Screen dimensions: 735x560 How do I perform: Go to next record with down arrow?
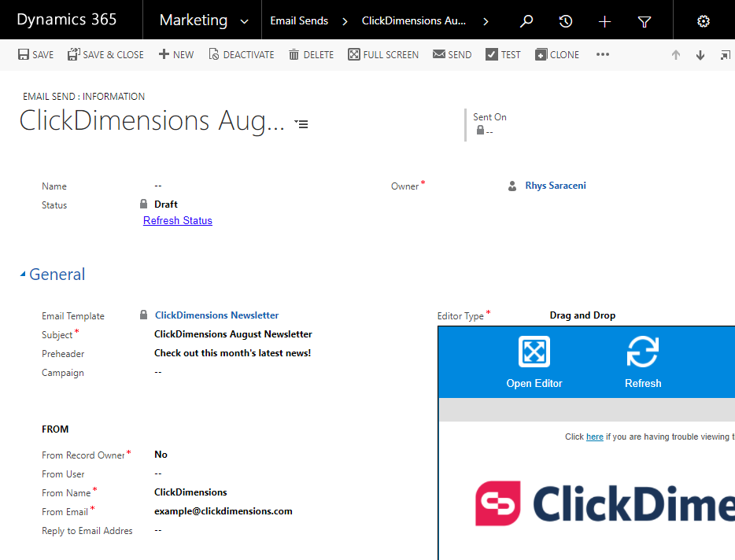click(x=700, y=55)
